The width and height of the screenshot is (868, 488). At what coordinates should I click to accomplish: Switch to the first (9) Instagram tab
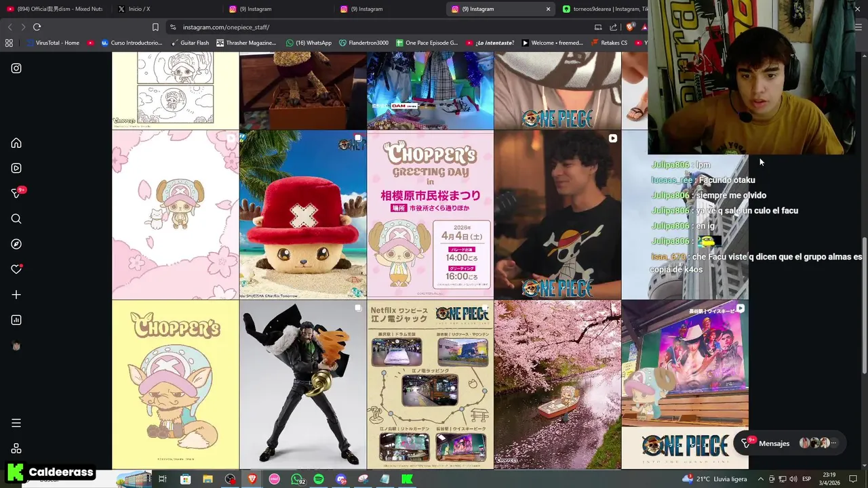[278, 9]
